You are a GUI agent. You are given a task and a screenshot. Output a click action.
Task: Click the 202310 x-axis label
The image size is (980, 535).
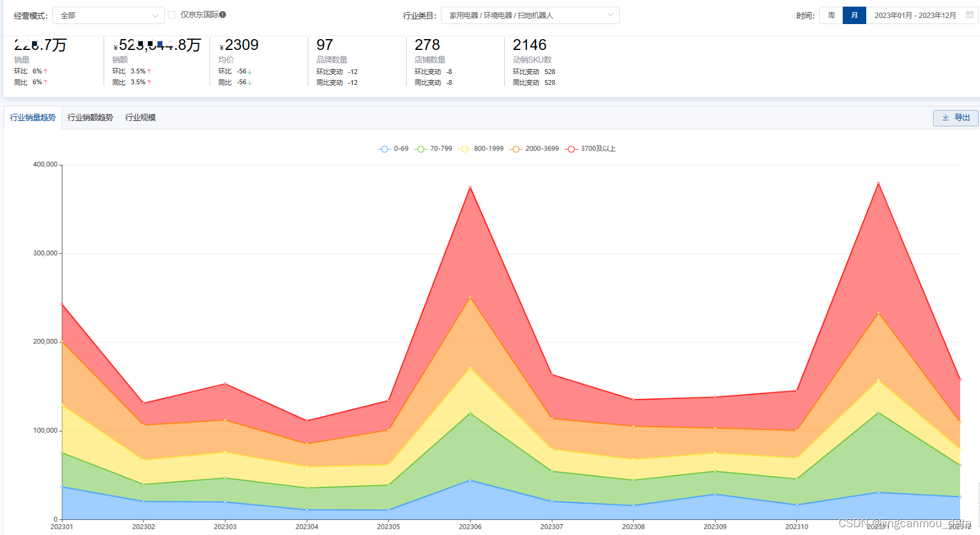[x=796, y=527]
